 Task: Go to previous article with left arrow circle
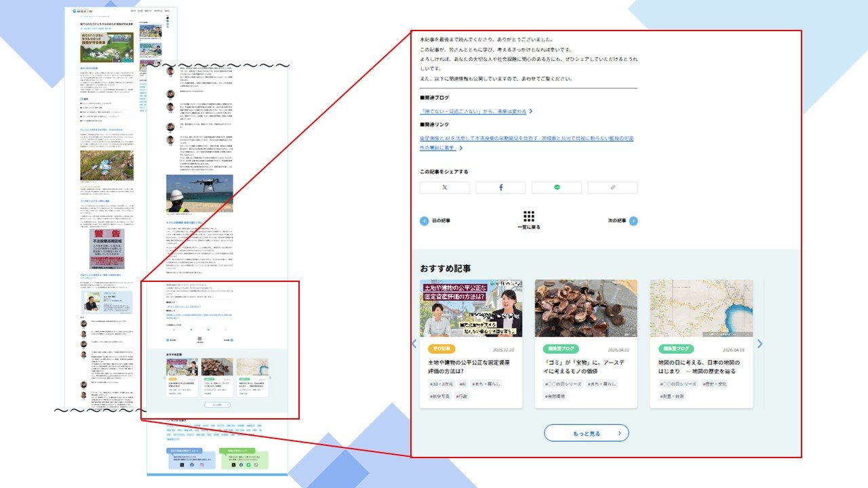coord(425,221)
